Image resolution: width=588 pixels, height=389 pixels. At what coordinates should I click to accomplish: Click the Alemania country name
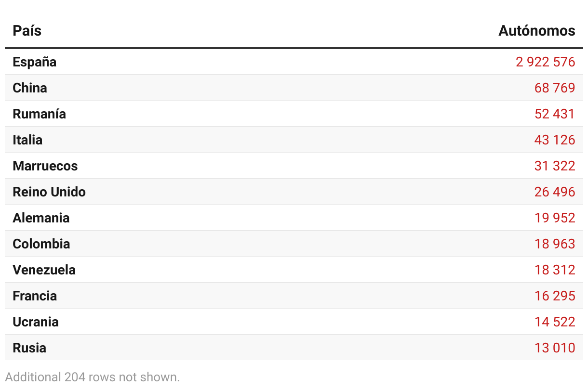(41, 218)
